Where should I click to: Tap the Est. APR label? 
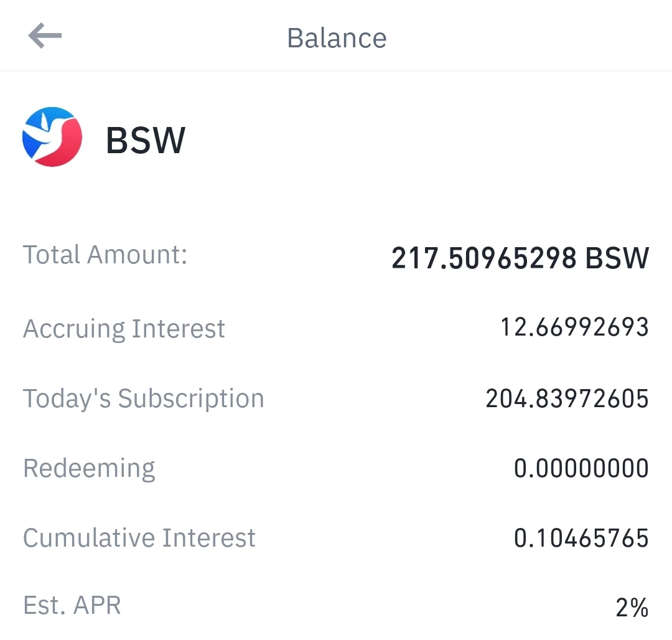[72, 605]
